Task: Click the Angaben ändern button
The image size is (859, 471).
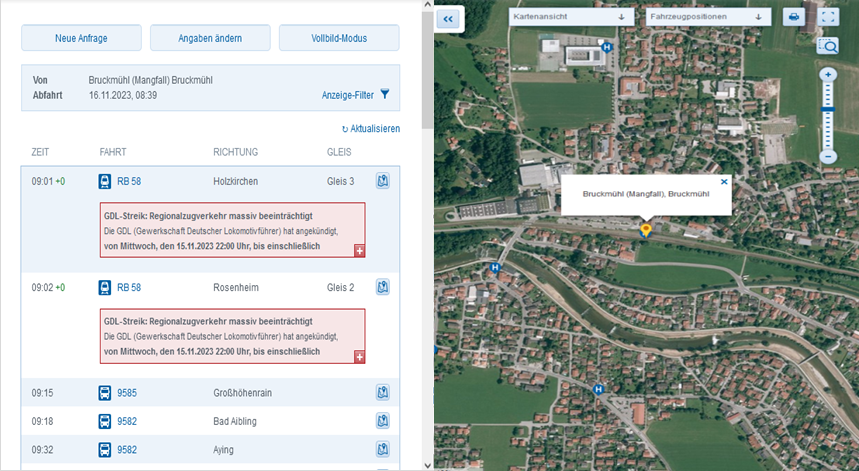Action: [210, 38]
